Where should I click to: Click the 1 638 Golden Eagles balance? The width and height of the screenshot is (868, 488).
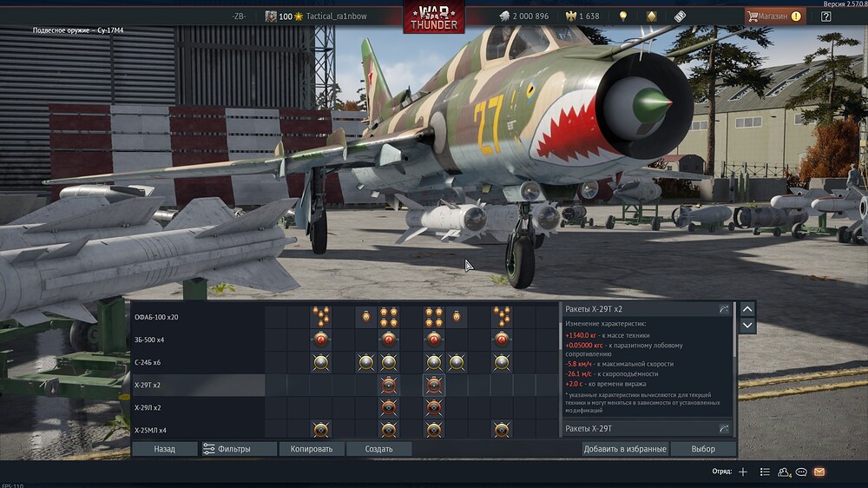(x=589, y=16)
